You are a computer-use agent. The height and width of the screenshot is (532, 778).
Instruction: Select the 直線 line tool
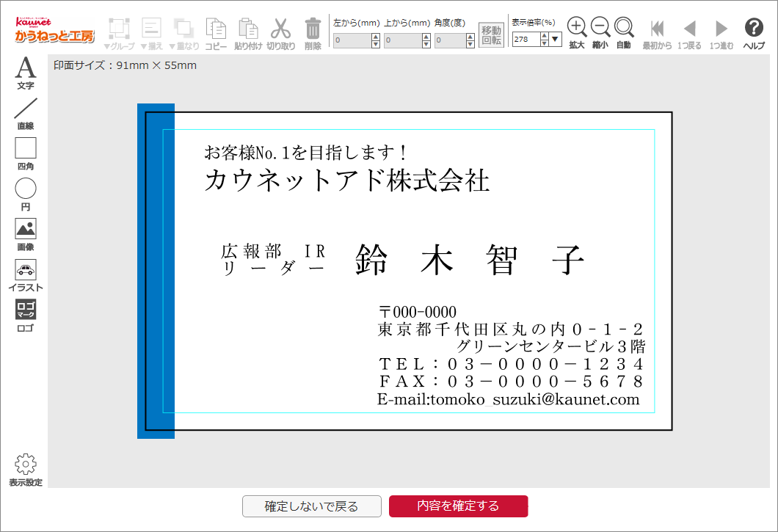pyautogui.click(x=25, y=113)
